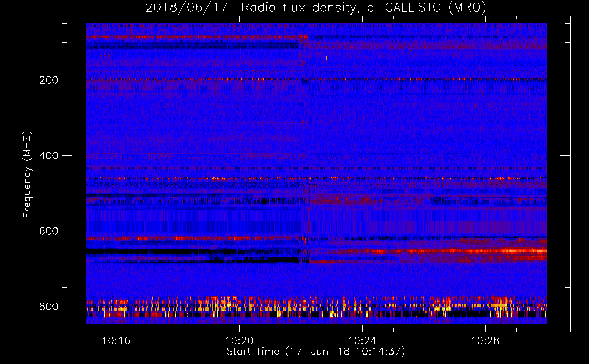589x364 pixels.
Task: Click the 10:16 time tick label
Action: tap(116, 341)
